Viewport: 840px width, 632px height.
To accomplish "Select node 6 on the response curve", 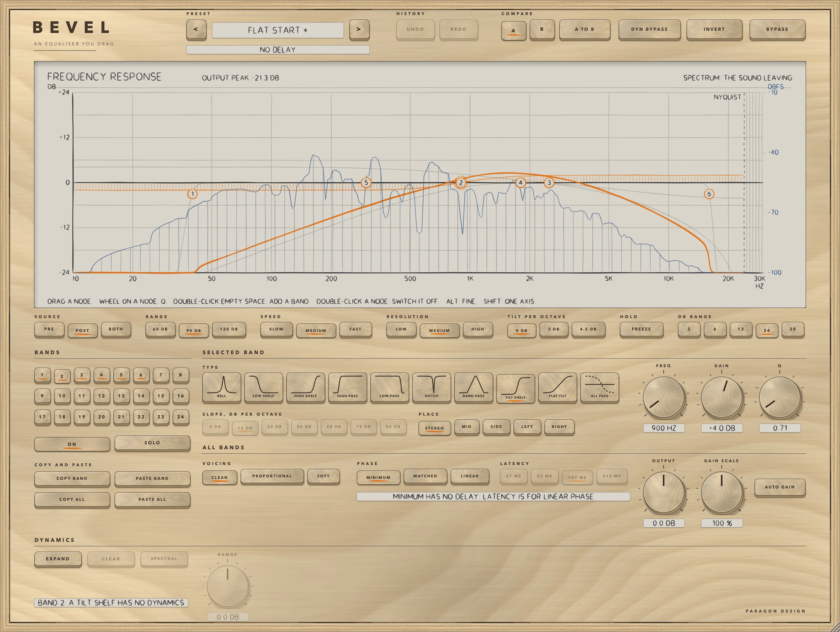I will 709,194.
